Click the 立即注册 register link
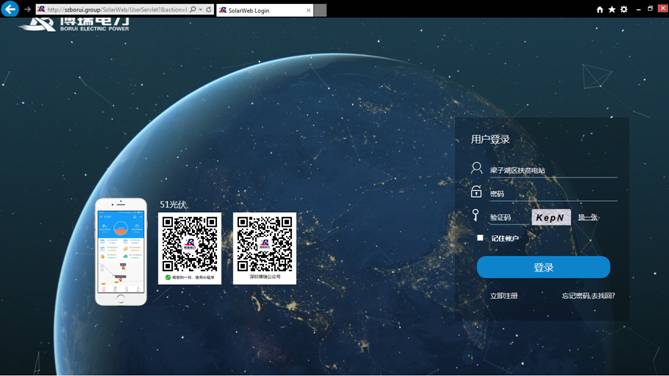 (504, 296)
